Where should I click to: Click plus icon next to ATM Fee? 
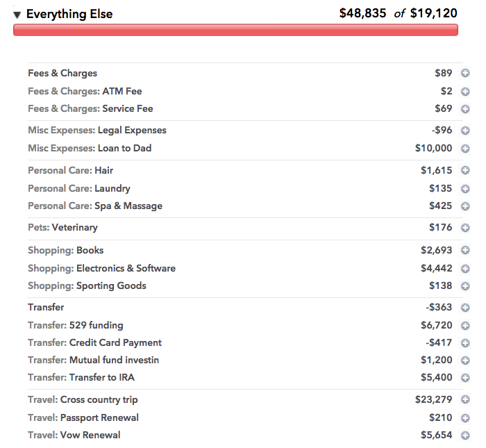[x=465, y=92]
